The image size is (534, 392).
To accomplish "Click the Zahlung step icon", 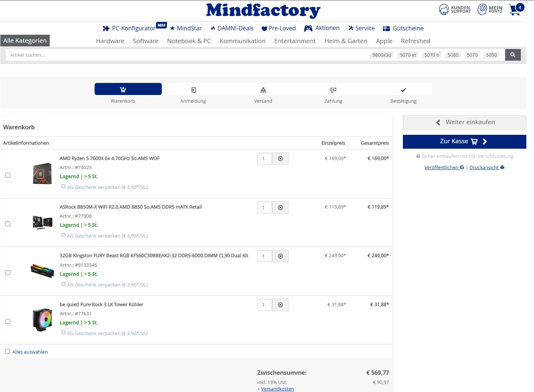I will click(333, 90).
